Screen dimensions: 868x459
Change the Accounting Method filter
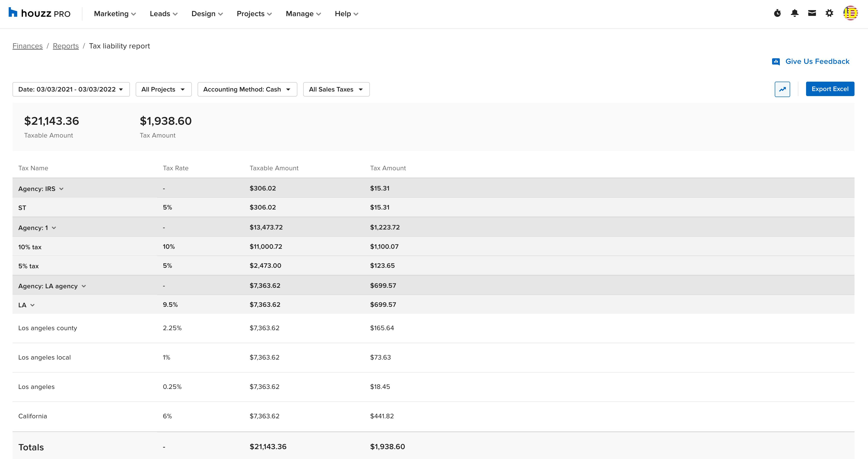point(247,89)
